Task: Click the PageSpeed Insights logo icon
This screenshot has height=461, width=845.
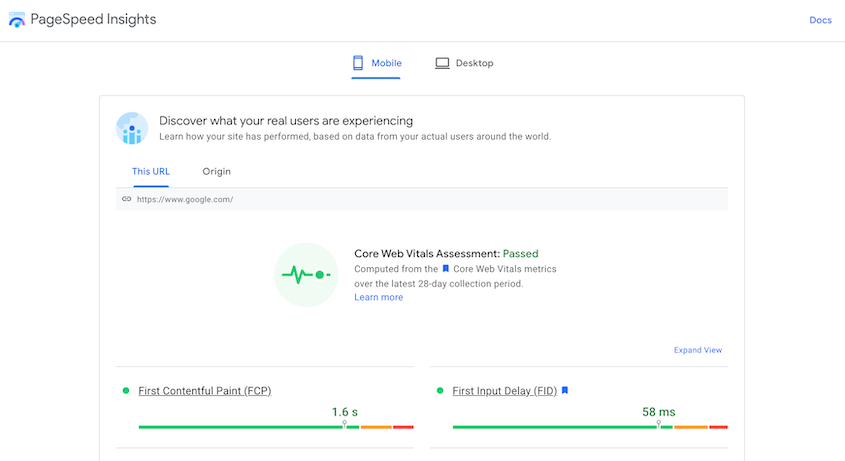Action: pyautogui.click(x=17, y=20)
